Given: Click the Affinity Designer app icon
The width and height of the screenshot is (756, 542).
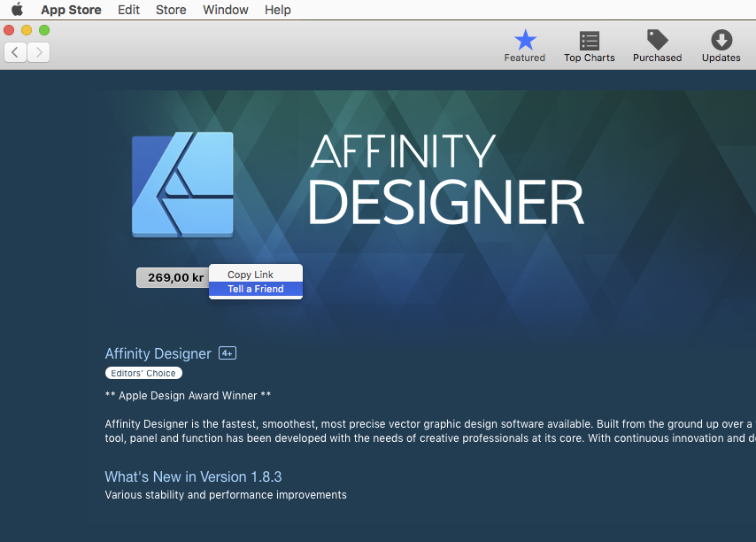Looking at the screenshot, I should [182, 185].
